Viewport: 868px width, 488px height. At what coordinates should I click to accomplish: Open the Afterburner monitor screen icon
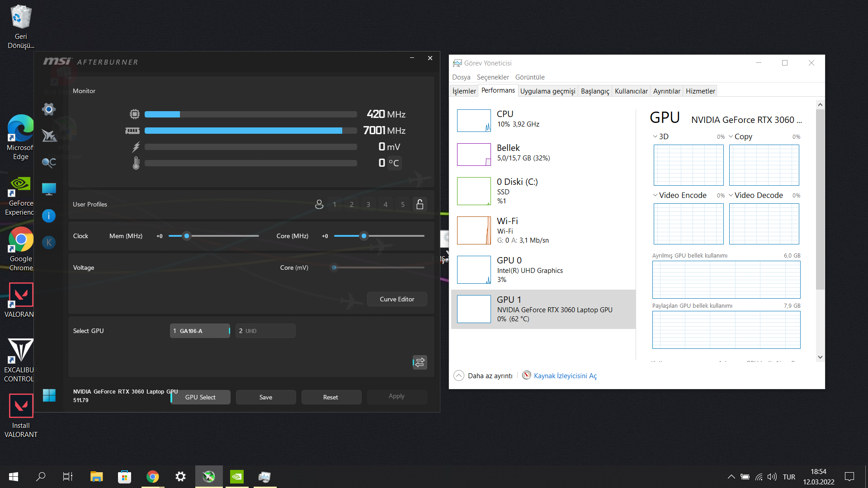(49, 189)
